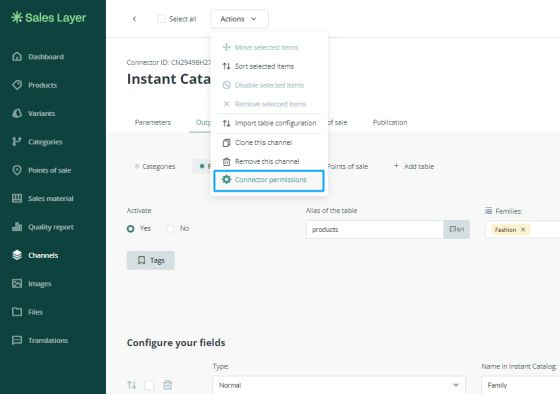
Task: Click the back arrow in toolbar
Action: pos(134,19)
